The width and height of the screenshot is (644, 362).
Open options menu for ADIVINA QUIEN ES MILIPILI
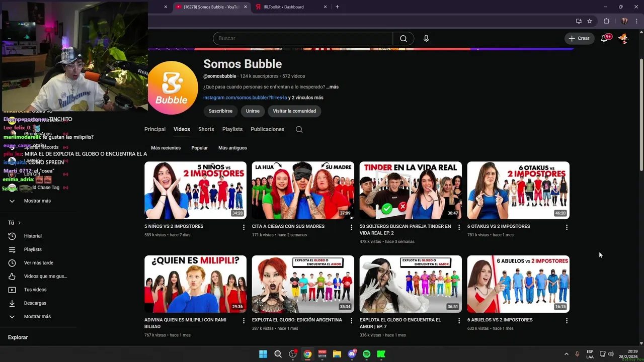point(244,321)
